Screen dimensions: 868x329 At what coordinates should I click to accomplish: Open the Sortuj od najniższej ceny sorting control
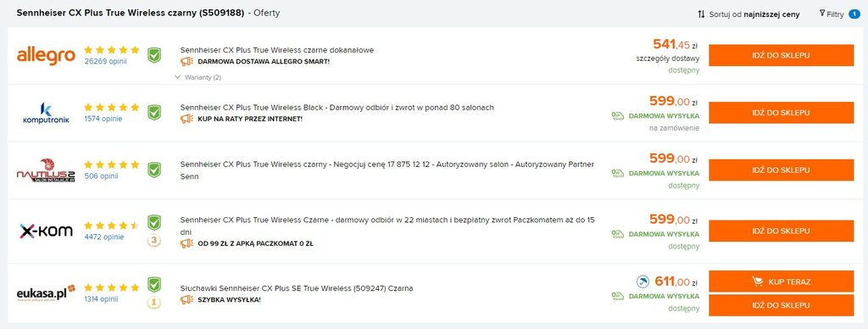[748, 14]
